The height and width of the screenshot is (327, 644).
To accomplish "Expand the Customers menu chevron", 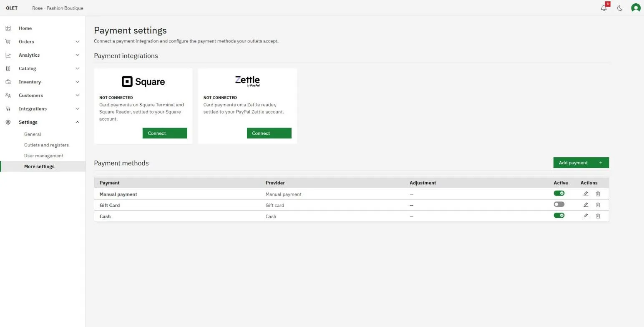I will (77, 95).
